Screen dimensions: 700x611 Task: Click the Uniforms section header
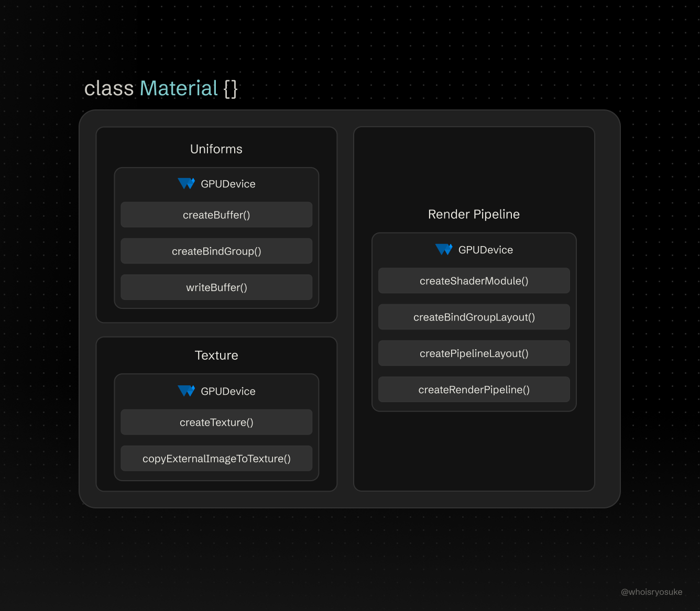tap(216, 149)
